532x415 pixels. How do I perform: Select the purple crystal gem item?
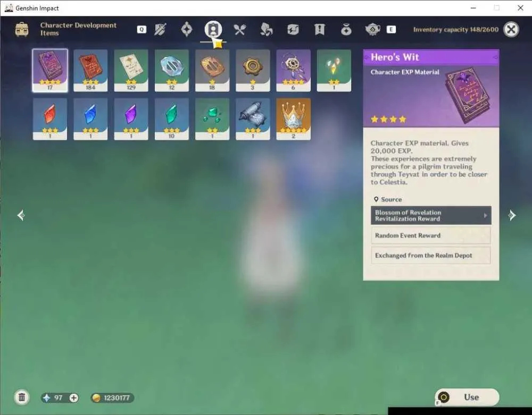131,119
